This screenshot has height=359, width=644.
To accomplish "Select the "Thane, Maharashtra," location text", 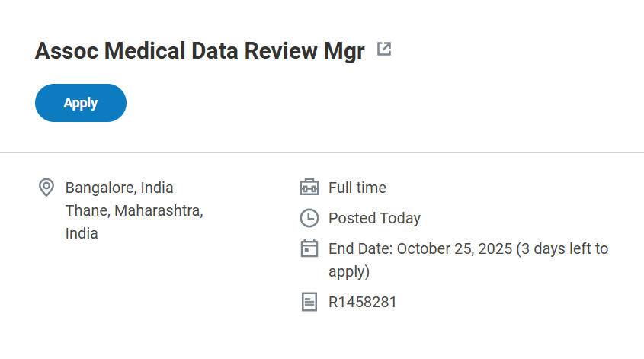I will pyautogui.click(x=134, y=210).
